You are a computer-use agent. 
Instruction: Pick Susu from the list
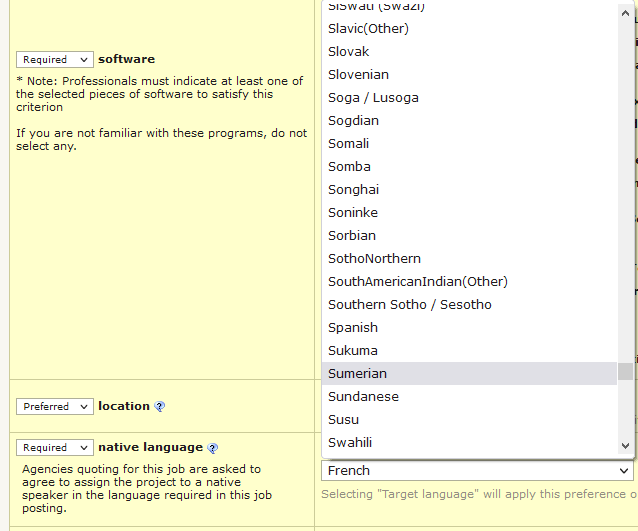pos(469,420)
